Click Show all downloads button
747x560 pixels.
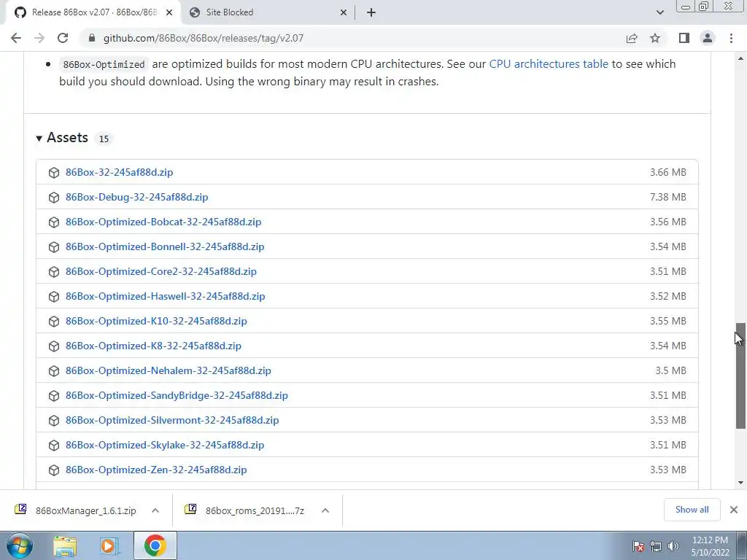tap(692, 510)
